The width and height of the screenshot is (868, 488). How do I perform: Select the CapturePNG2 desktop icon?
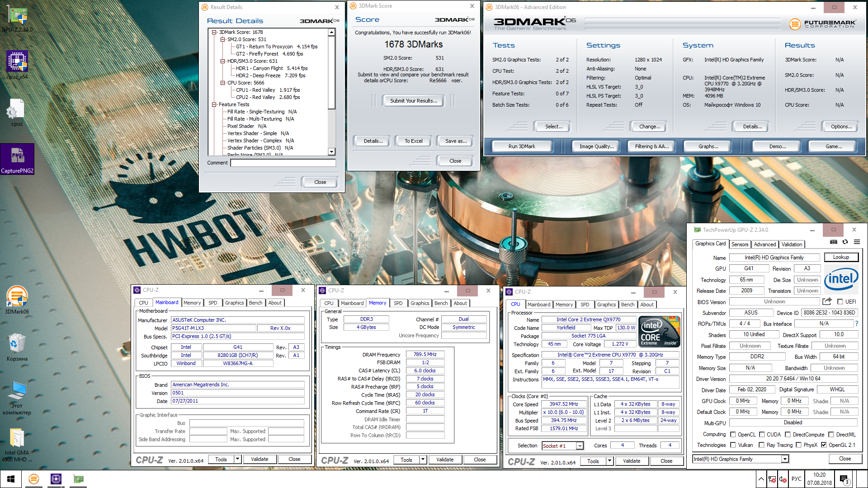click(x=17, y=159)
